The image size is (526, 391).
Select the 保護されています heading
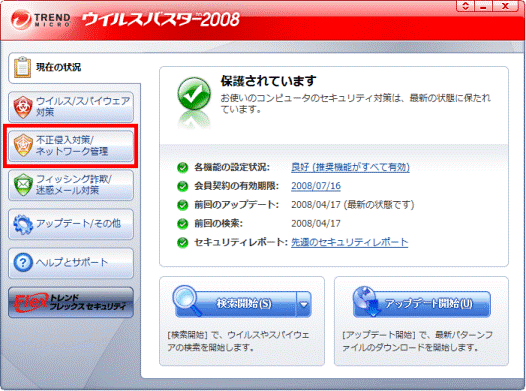[268, 81]
